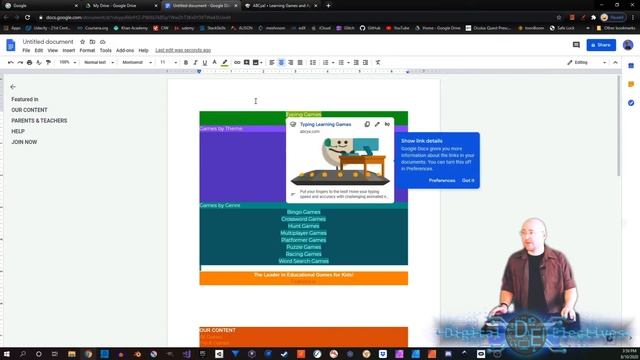The width and height of the screenshot is (640, 360).
Task: Open the Add-ons menu
Action: click(125, 50)
